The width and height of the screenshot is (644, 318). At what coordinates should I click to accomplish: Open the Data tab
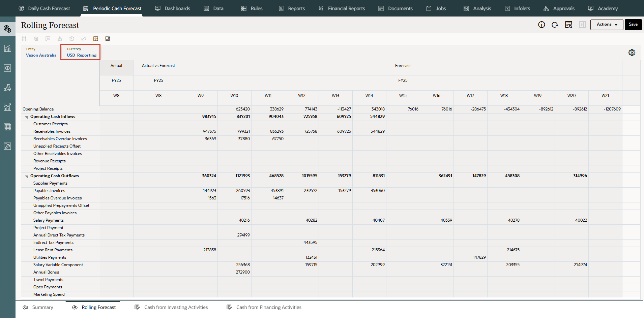[214, 8]
